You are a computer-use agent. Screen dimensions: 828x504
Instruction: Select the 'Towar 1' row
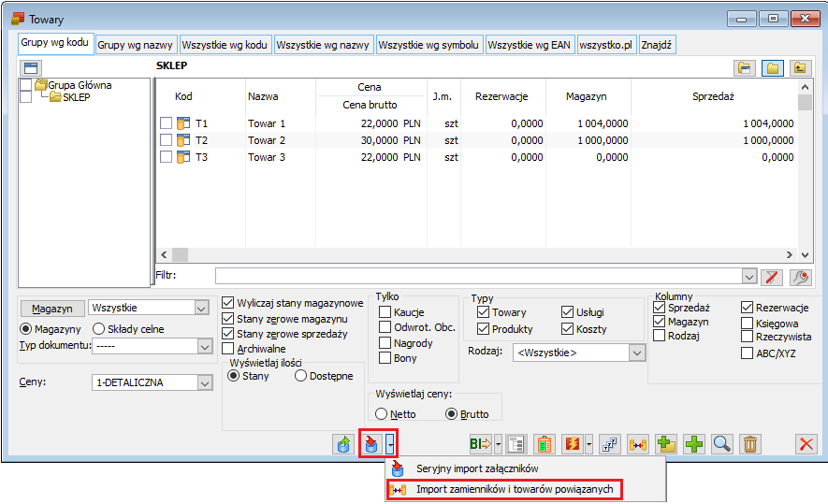click(477, 123)
